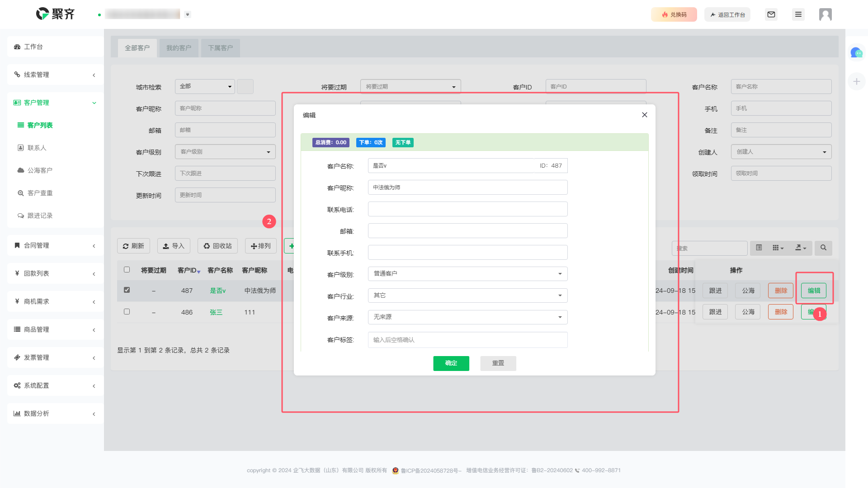868x488 pixels.
Task: Click the 重置 button in dialog
Action: click(x=498, y=363)
